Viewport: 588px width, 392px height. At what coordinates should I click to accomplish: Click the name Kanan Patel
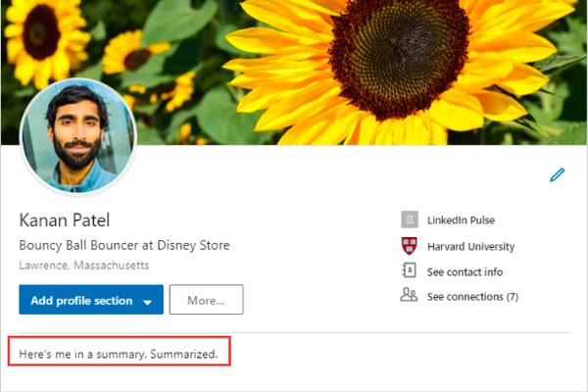pyautogui.click(x=65, y=220)
